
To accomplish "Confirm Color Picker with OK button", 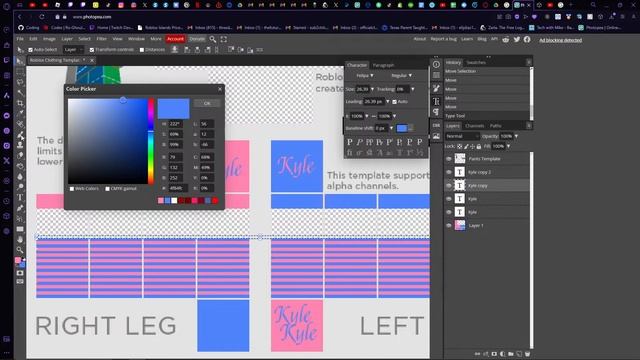I will pyautogui.click(x=207, y=103).
